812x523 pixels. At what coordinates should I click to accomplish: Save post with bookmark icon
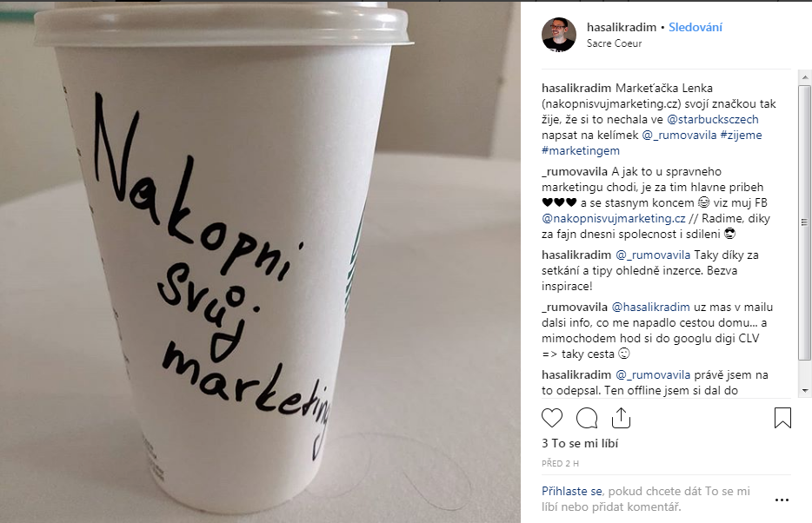[782, 418]
